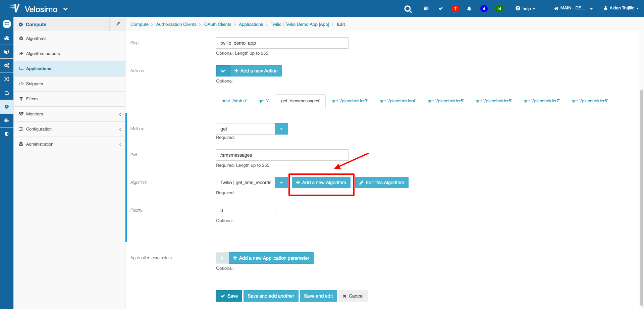The height and width of the screenshot is (309, 644).
Task: Click Add a new Application parameter button
Action: pos(271,258)
